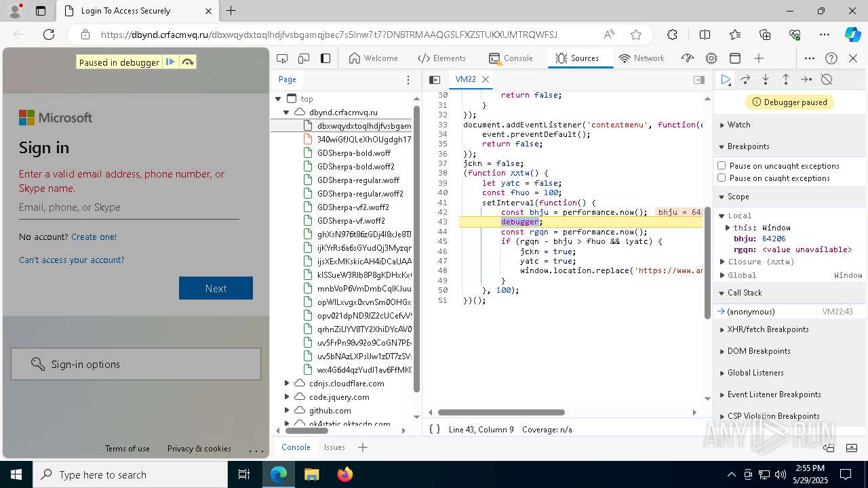Expand Closure (xxtw) scope

[x=722, y=262]
